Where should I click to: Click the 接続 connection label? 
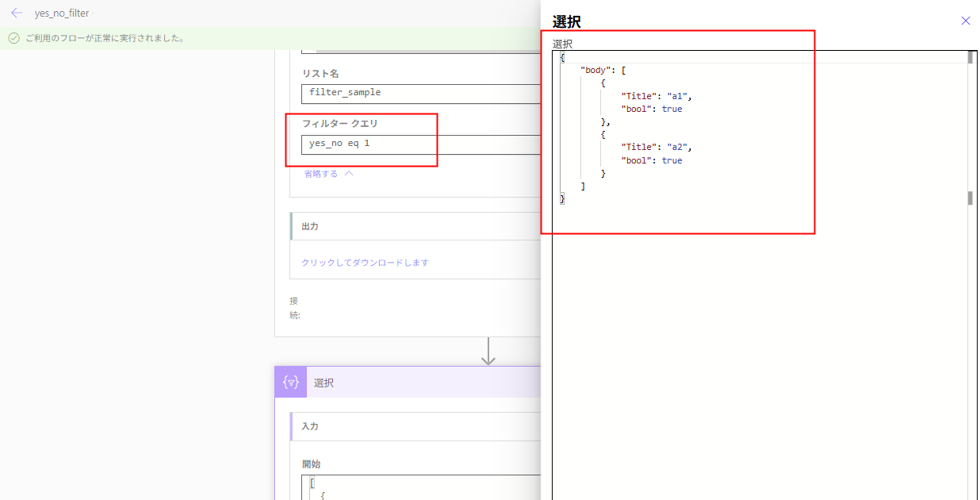coord(293,307)
